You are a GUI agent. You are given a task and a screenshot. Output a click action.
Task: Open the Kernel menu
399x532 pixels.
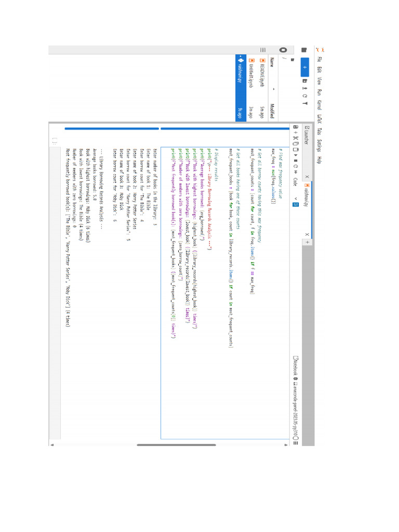point(319,104)
